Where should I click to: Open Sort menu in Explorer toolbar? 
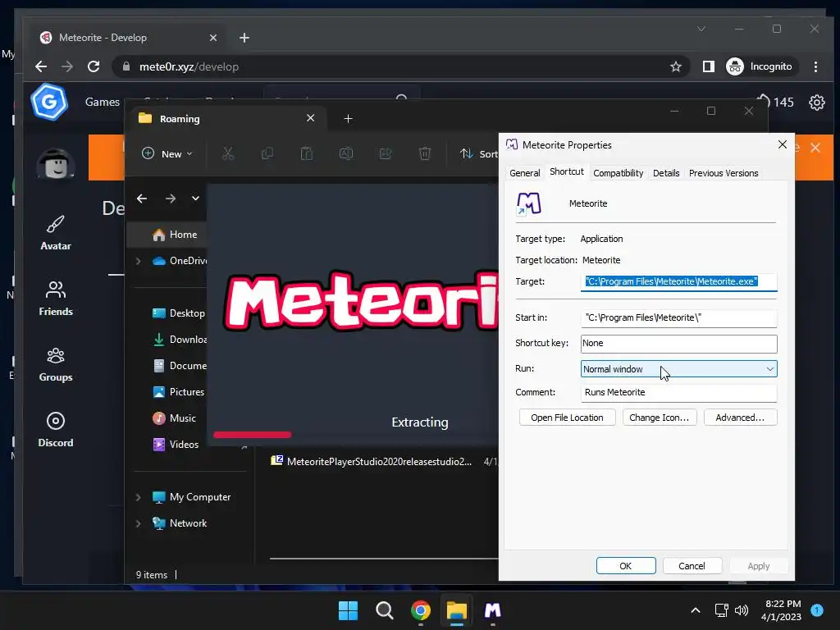point(479,153)
